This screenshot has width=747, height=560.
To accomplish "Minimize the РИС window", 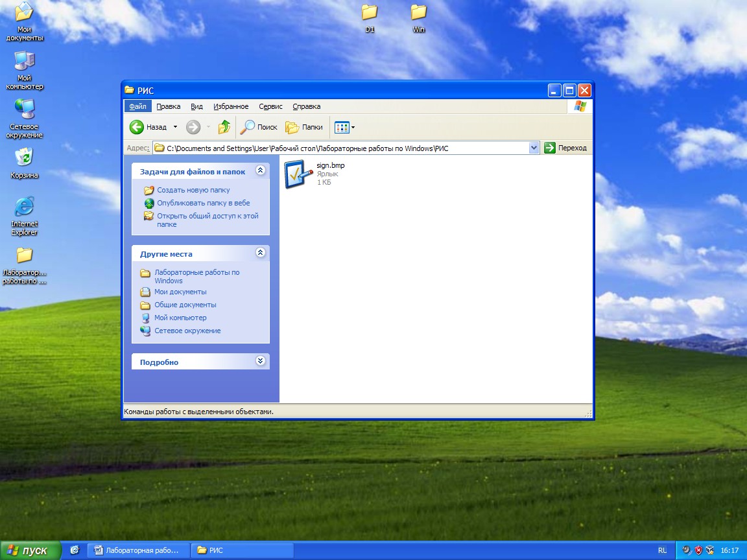I will [x=554, y=91].
